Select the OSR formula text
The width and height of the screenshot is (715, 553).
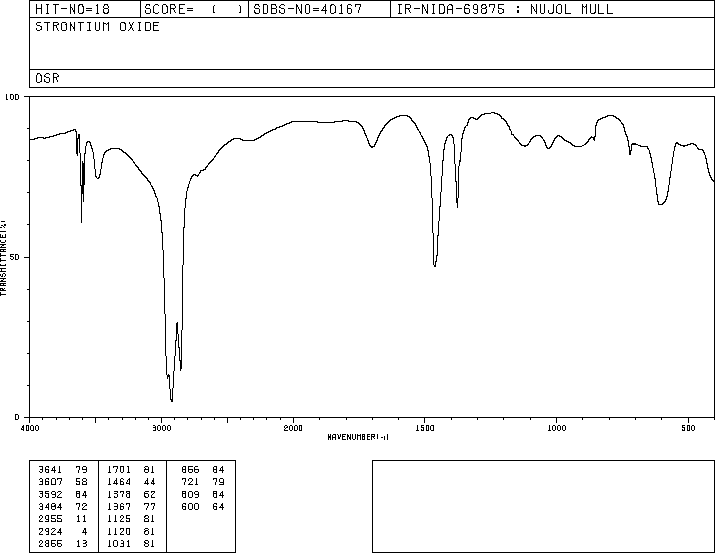pyautogui.click(x=47, y=78)
